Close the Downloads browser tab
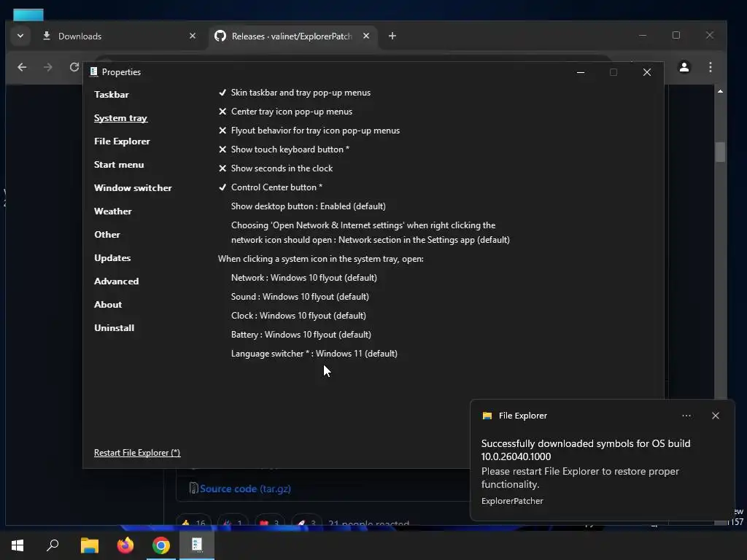747x560 pixels. [193, 36]
